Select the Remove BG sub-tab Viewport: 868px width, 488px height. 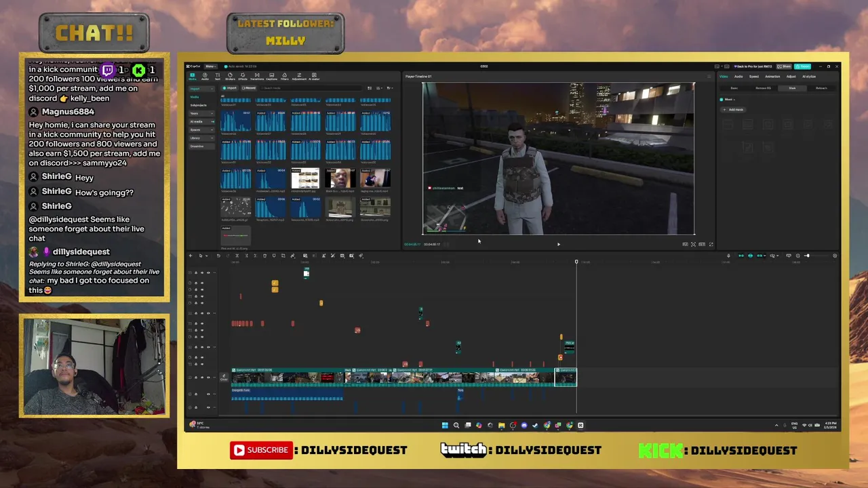click(x=763, y=88)
